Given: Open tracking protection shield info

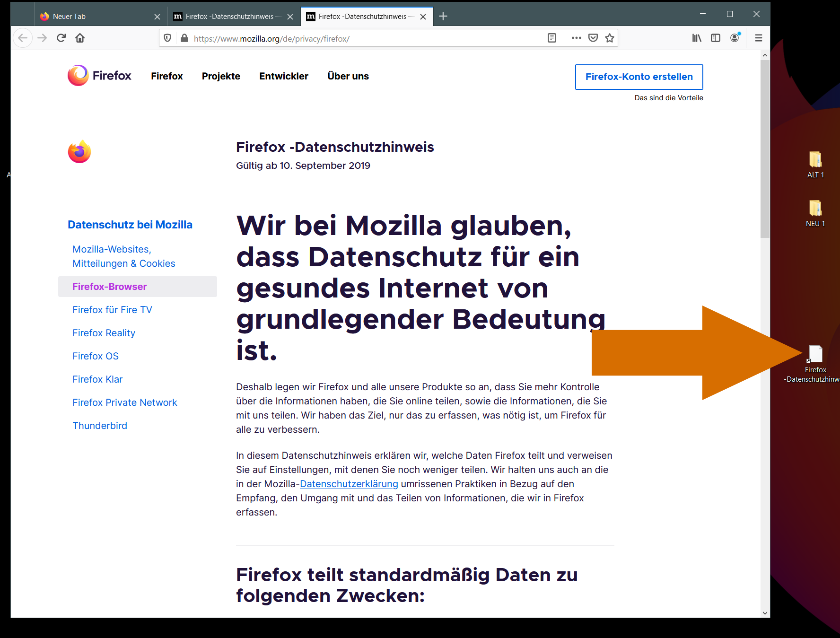Looking at the screenshot, I should click(x=167, y=38).
